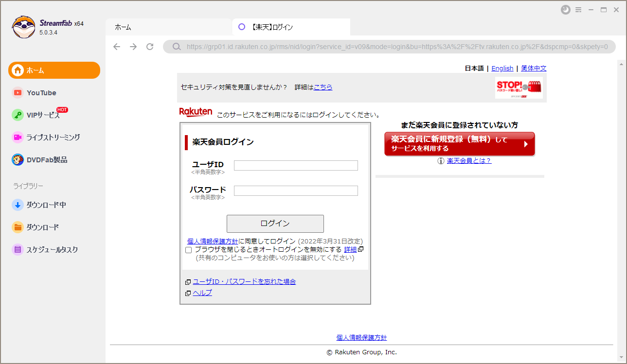Click the URL address bar
627x364 pixels.
(389, 47)
